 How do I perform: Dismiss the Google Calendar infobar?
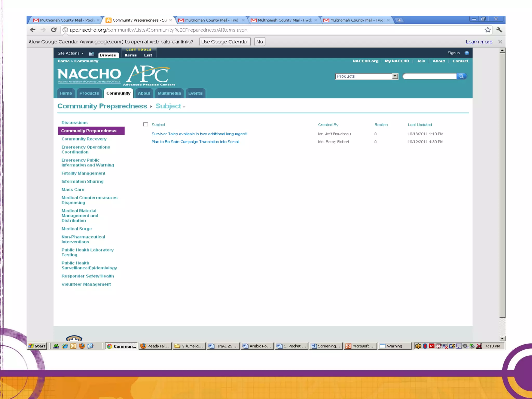(500, 42)
